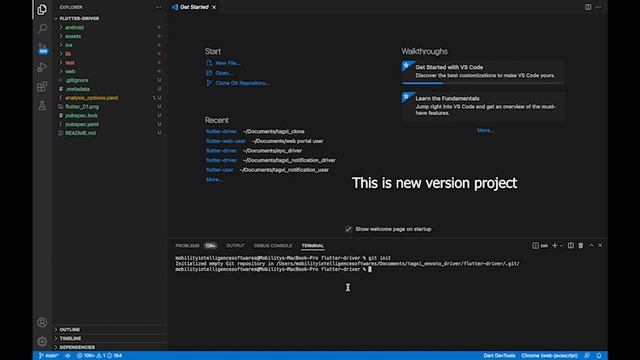Open the Manage gear icon
The height and width of the screenshot is (360, 640).
(x=42, y=341)
